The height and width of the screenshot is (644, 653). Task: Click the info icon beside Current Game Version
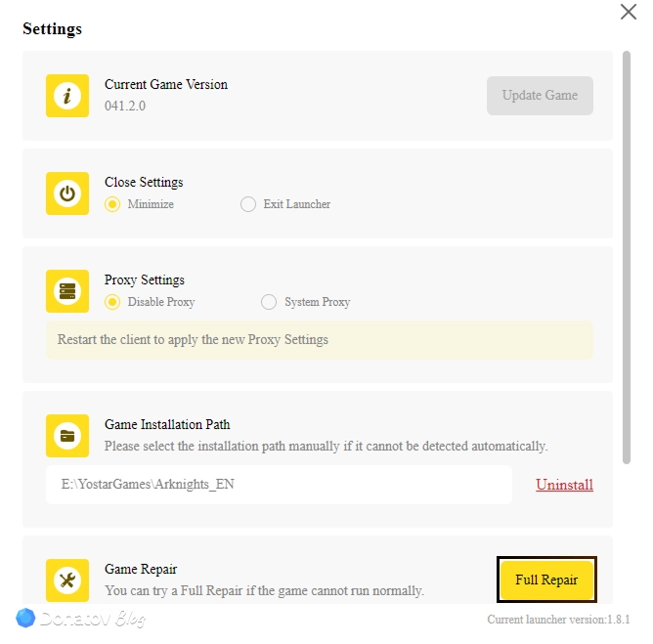(x=67, y=96)
